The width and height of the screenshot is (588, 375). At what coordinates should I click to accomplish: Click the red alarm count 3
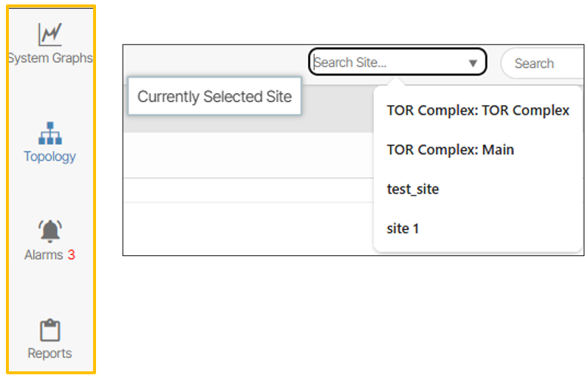point(71,254)
